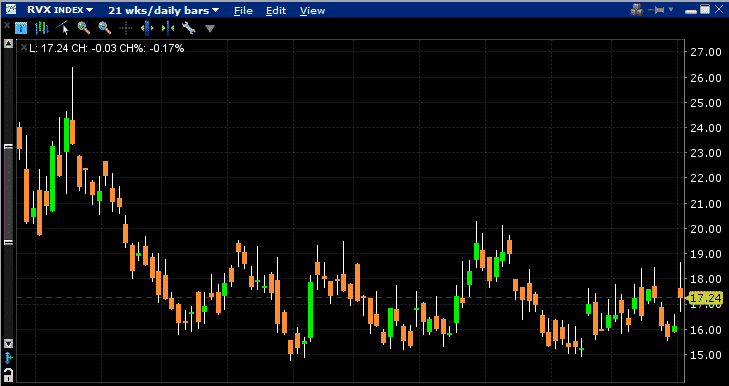729x386 pixels.
Task: Dismiss the L: 17.24 quote line
Action: [x=24, y=47]
